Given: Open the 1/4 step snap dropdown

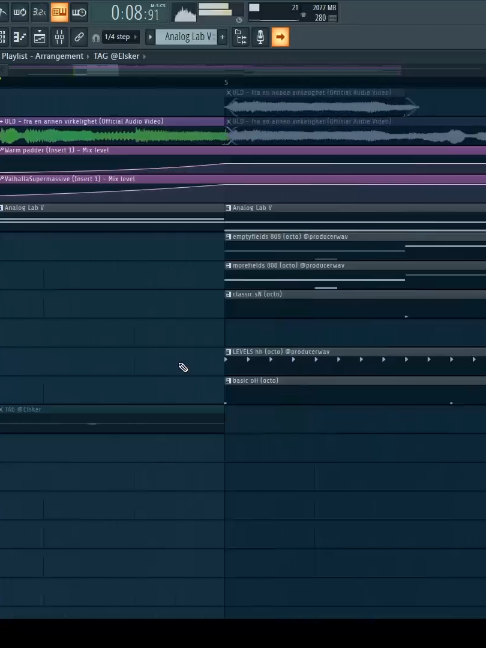Looking at the screenshot, I should tap(121, 37).
